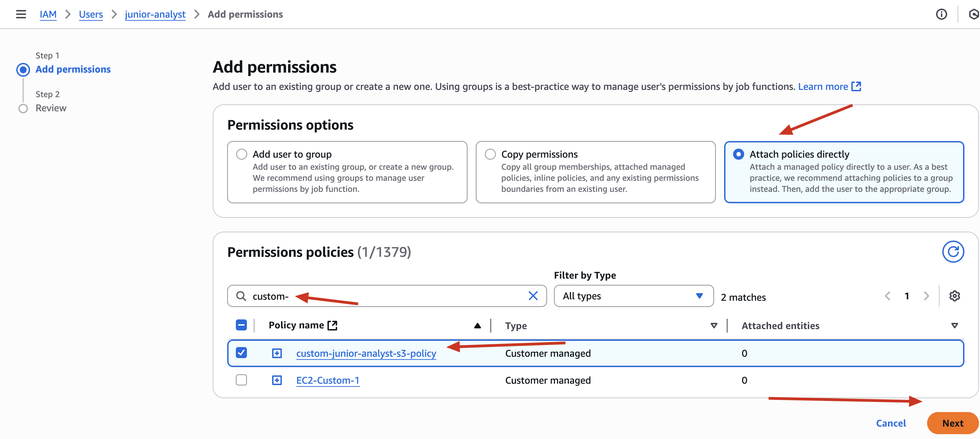Toggle the select-all policies checkbox
The image size is (980, 439).
[x=241, y=325]
